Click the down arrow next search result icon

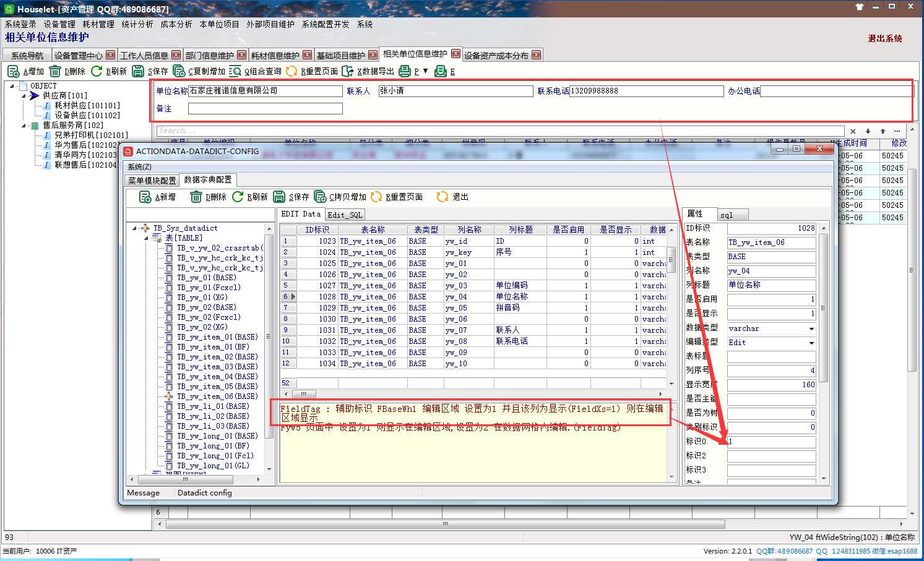click(868, 131)
